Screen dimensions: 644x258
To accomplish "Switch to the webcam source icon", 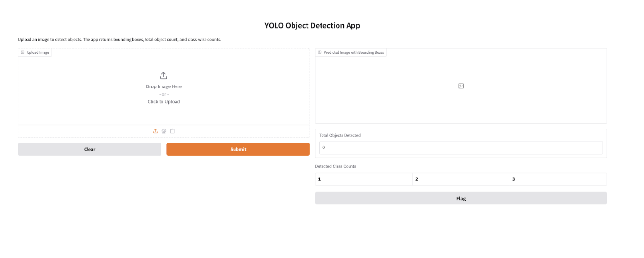I will click(x=164, y=131).
